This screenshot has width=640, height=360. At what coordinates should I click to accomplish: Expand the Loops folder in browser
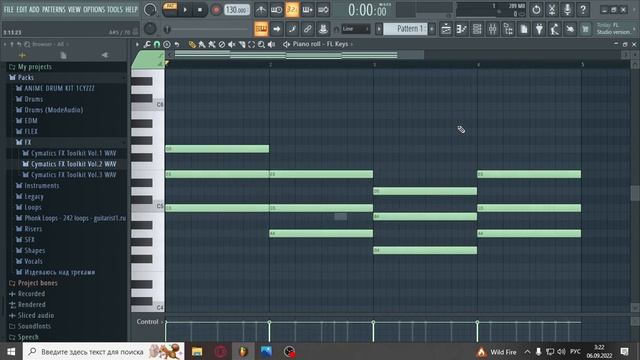[x=33, y=207]
